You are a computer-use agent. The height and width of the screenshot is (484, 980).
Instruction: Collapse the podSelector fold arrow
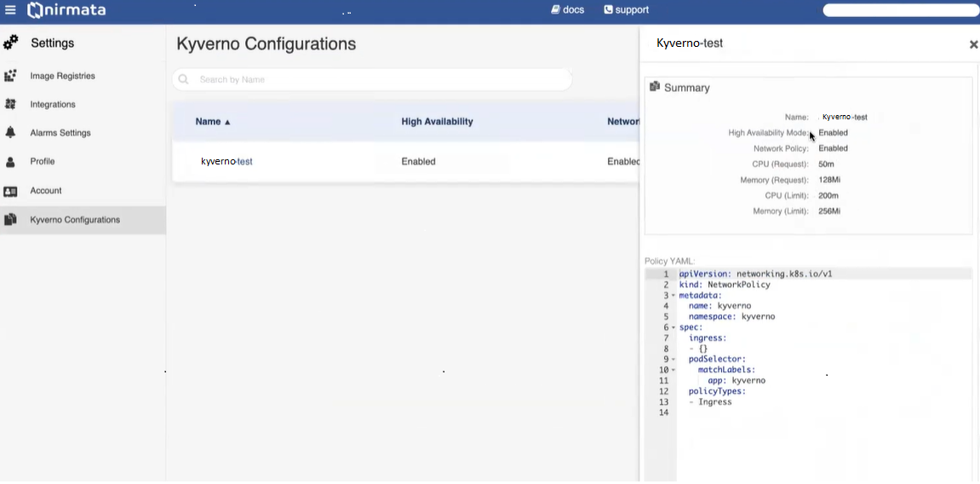[x=673, y=360]
